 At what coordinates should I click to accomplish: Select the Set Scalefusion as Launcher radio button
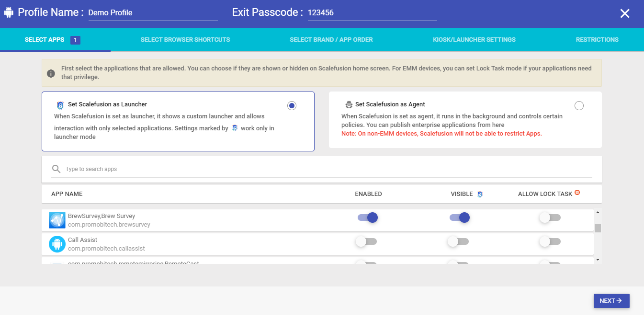tap(292, 105)
